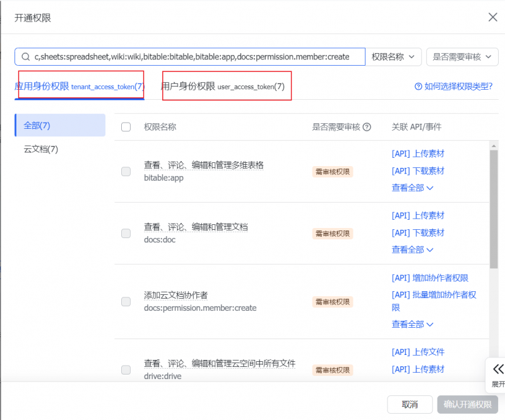
Task: Check the drive:drive permission checkbox
Action: (126, 370)
